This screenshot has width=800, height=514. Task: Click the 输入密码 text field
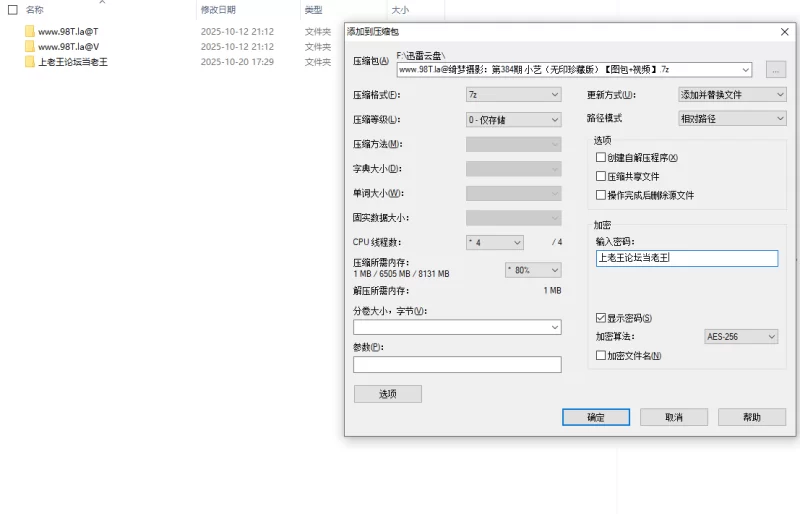(x=686, y=258)
